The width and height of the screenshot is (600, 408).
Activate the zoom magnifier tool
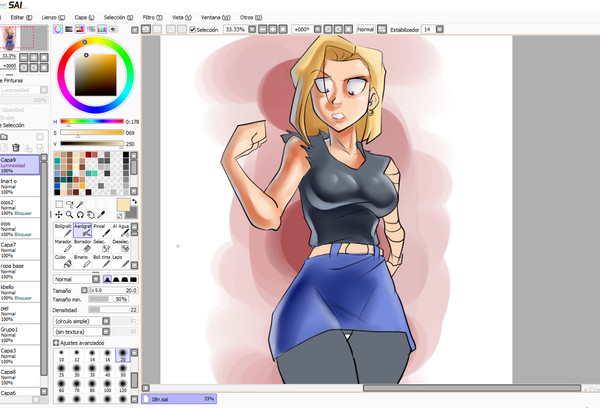tap(70, 215)
